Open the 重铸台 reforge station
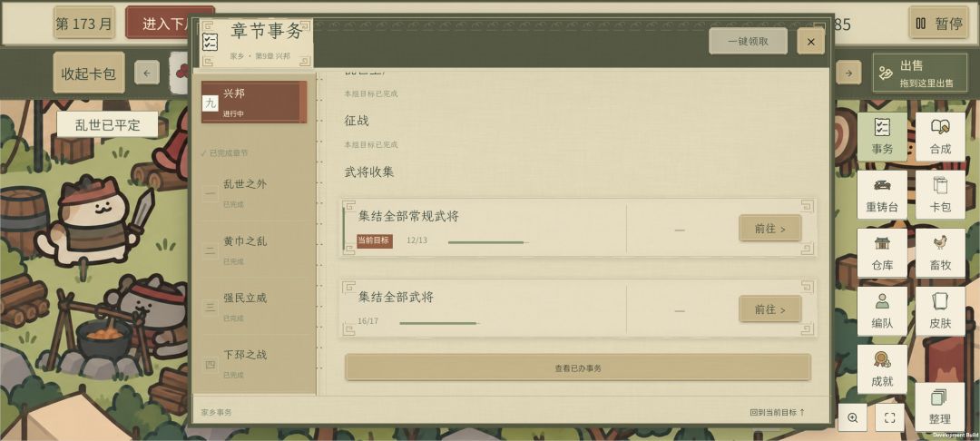The height and width of the screenshot is (441, 980). tap(882, 194)
